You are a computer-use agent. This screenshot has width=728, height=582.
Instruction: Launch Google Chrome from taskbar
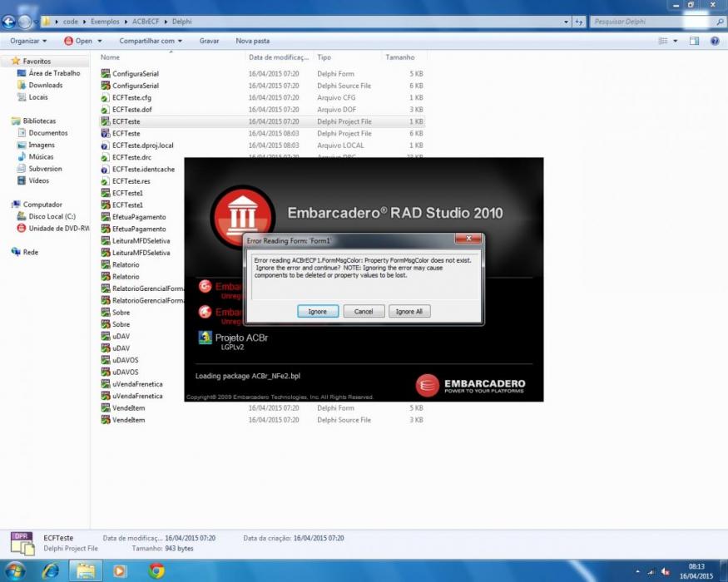coord(156,570)
